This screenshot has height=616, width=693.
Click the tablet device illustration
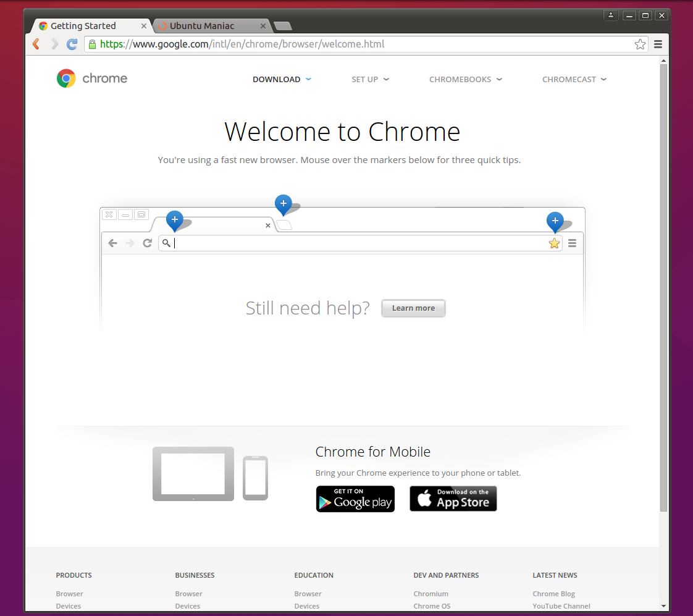pyautogui.click(x=193, y=474)
